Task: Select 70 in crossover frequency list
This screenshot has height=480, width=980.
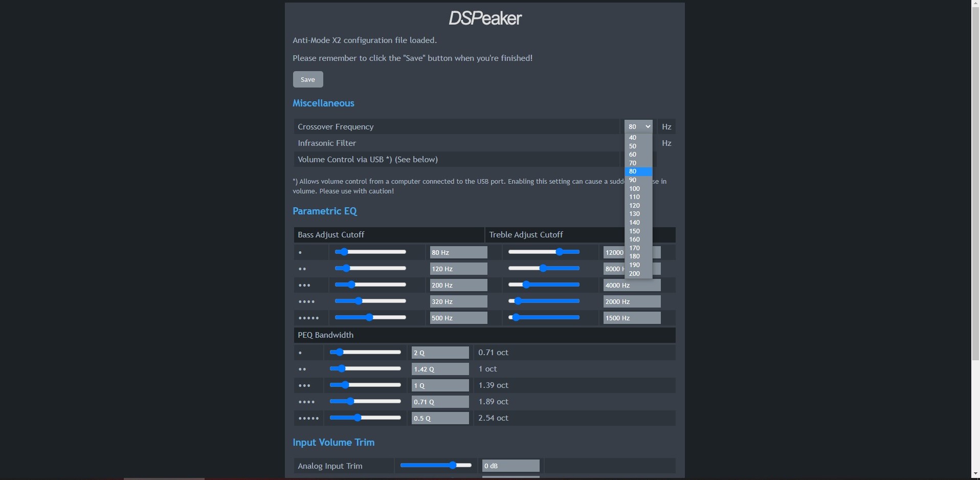Action: coord(638,163)
